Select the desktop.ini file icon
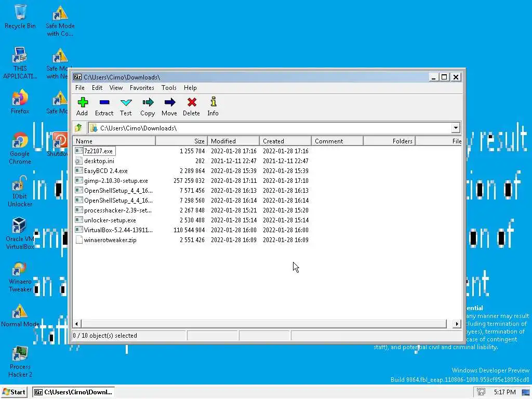The image size is (532, 399). (x=79, y=161)
